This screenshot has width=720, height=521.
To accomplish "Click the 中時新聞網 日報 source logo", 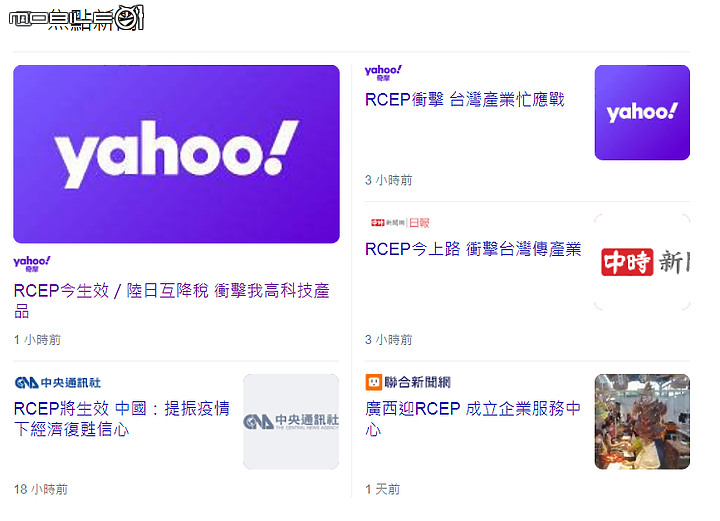I will pos(400,223).
